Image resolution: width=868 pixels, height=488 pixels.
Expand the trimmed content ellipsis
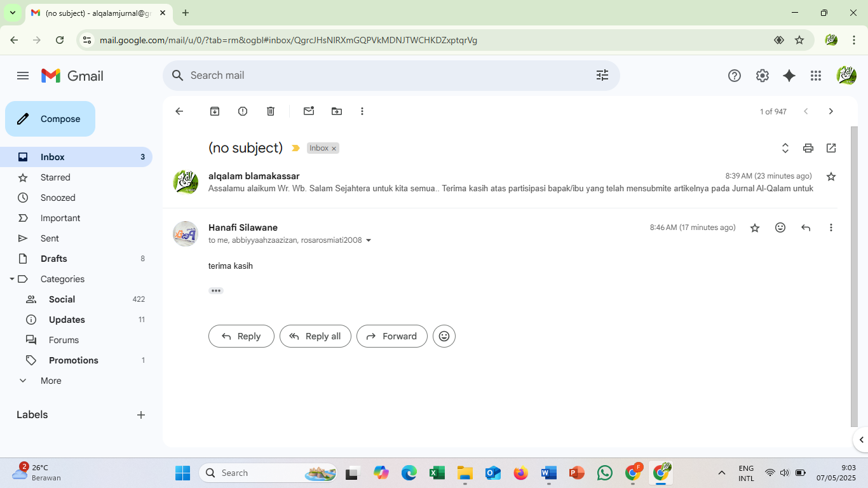[216, 290]
